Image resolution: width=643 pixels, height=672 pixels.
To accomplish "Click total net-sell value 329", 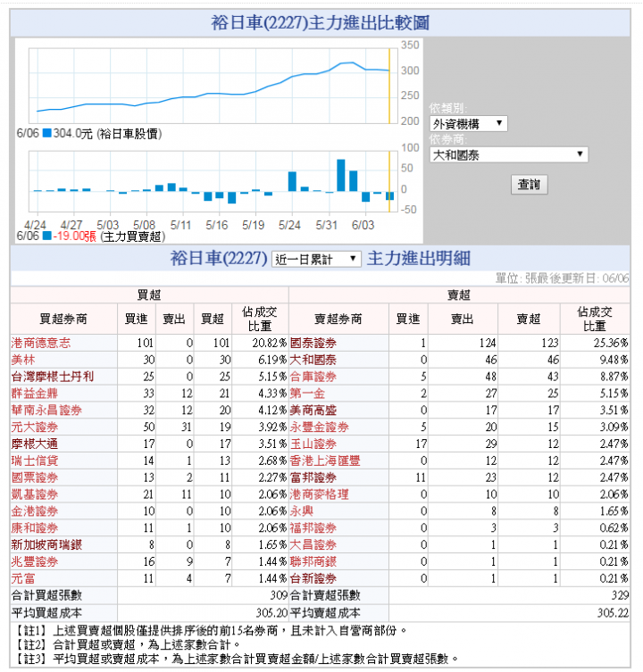I will tap(621, 595).
